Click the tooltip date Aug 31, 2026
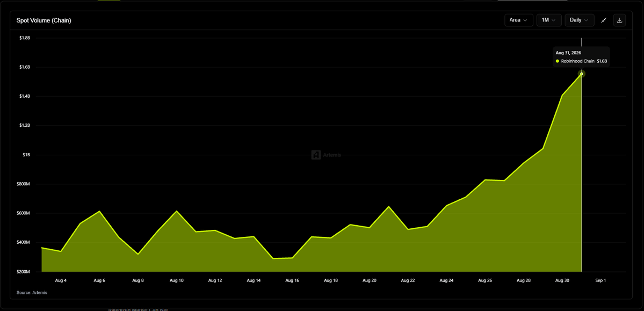The height and width of the screenshot is (311, 644). (x=568, y=53)
